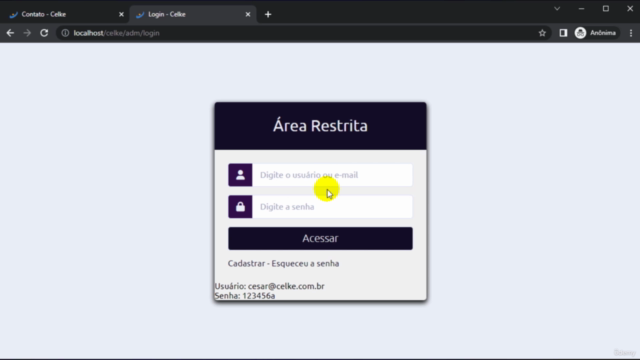The width and height of the screenshot is (640, 360).
Task: Select the Login - Celke tab
Action: [x=192, y=14]
